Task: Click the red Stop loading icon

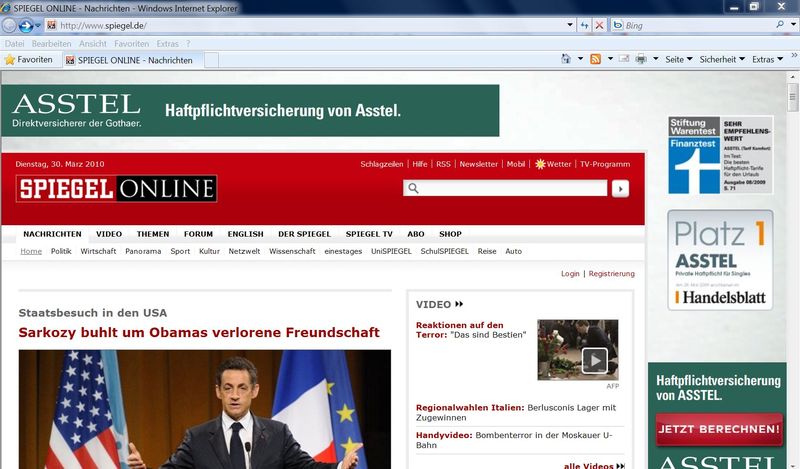Action: [x=599, y=25]
